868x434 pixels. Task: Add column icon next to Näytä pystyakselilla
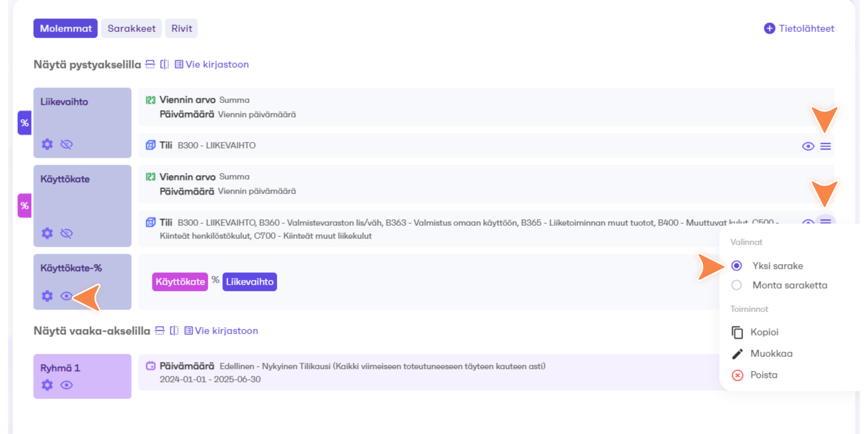point(164,64)
